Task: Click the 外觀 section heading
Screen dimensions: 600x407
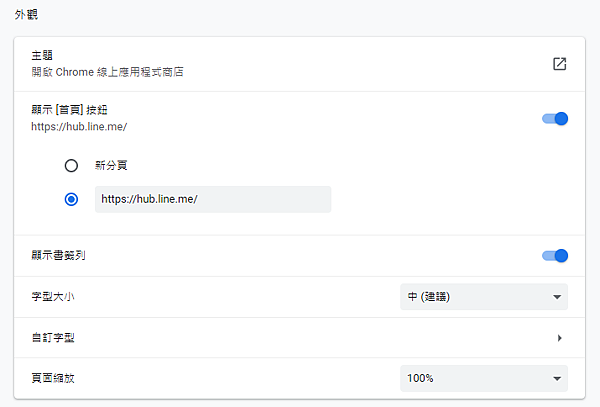Action: 26,15
